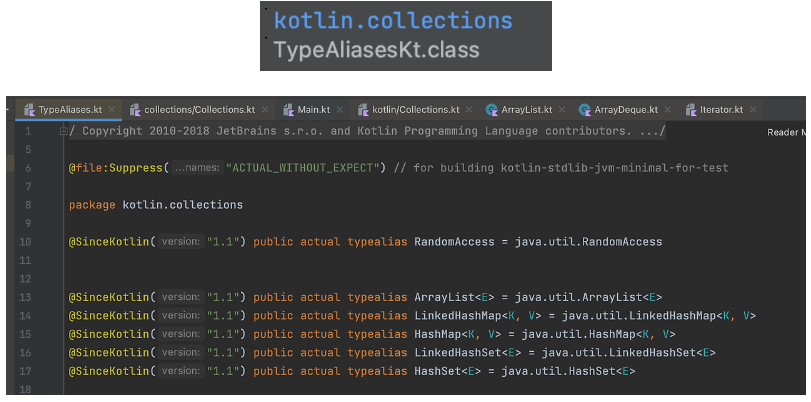Image resolution: width=811 pixels, height=402 pixels.
Task: Open the ArrayDeque.kt tab
Action: pyautogui.click(x=626, y=110)
